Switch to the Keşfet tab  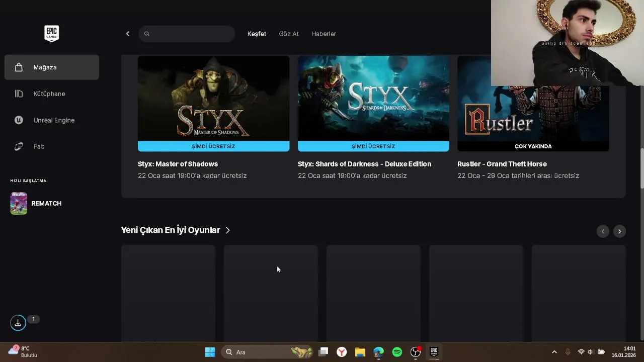(x=257, y=34)
